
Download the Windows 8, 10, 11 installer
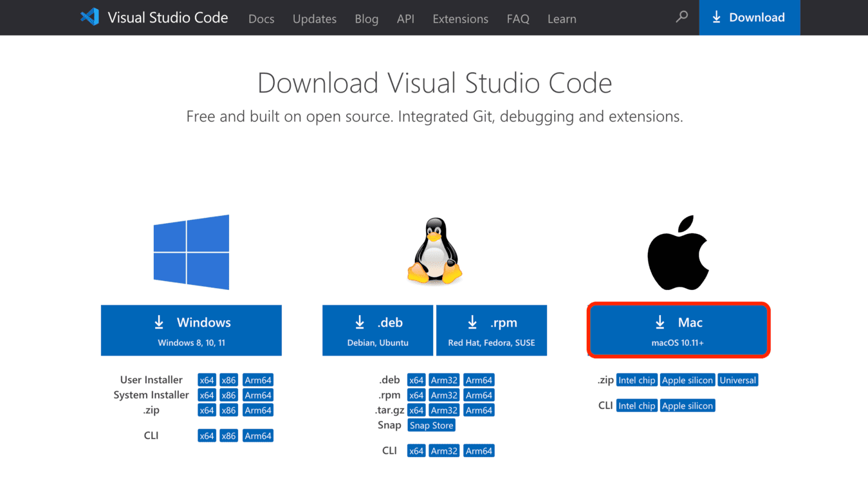click(x=191, y=330)
